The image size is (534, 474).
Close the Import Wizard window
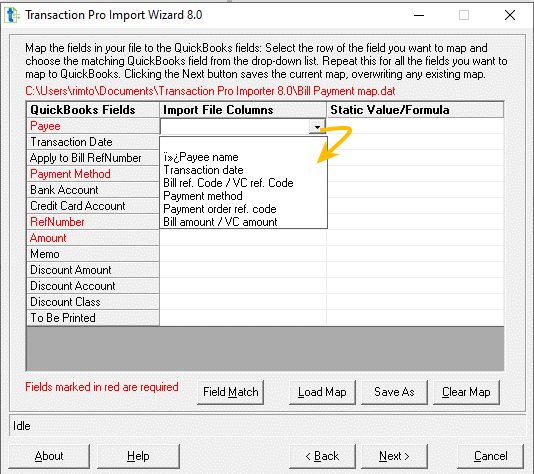coord(510,15)
